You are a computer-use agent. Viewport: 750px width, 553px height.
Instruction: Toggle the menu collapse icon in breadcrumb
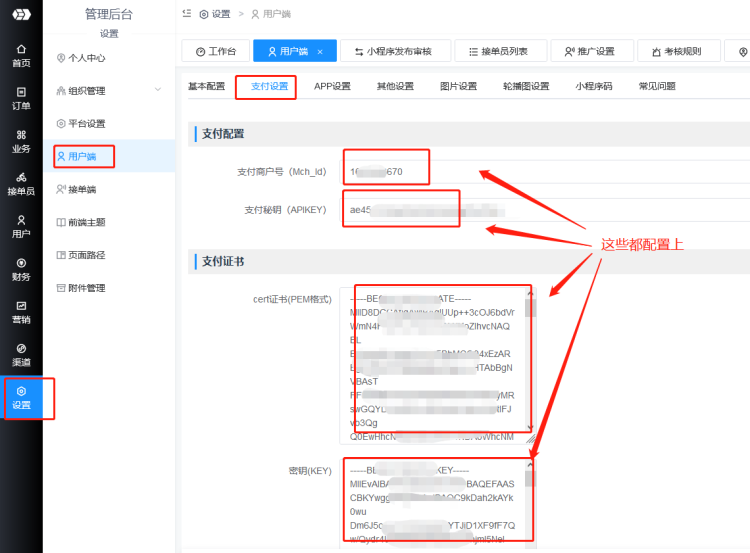pyautogui.click(x=187, y=14)
